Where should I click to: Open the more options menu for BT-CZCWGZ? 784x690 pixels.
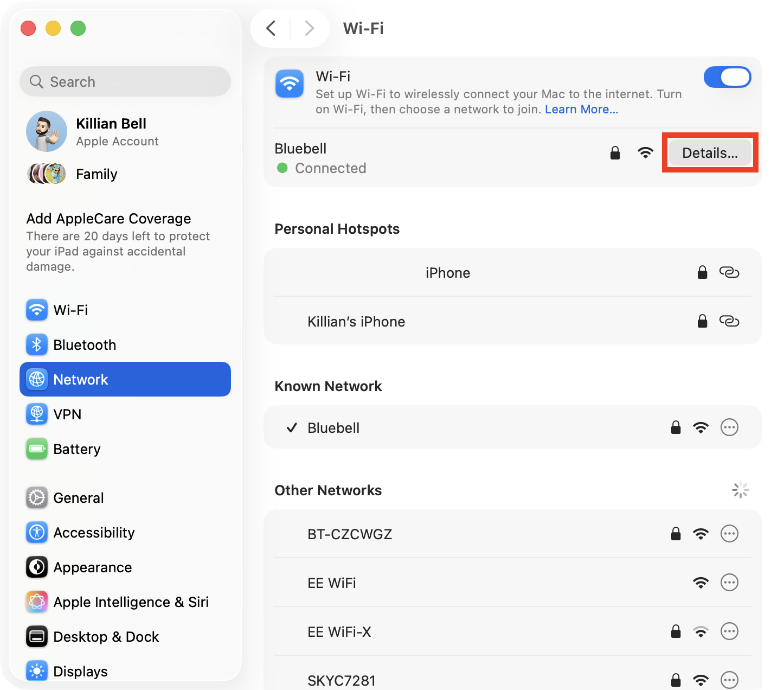(729, 533)
